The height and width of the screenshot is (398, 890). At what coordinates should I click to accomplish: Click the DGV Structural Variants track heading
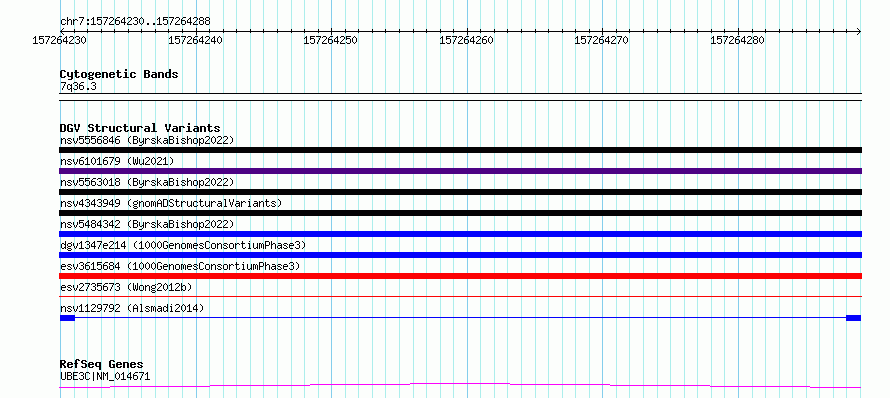[x=140, y=128]
